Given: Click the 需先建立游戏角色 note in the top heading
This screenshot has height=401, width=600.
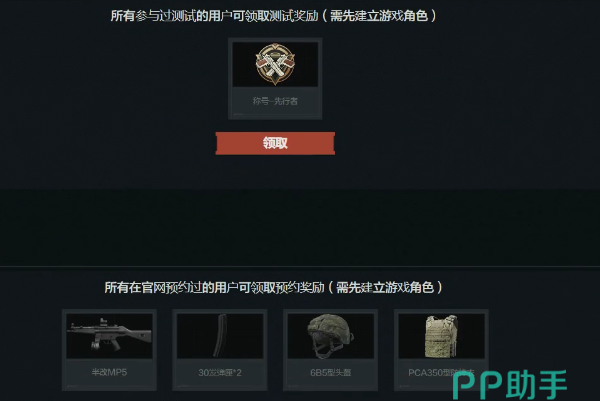Looking at the screenshot, I should point(379,16).
